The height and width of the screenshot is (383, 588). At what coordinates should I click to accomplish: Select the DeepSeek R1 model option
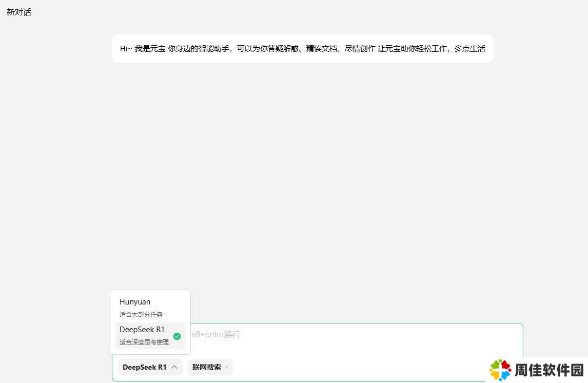(x=150, y=335)
